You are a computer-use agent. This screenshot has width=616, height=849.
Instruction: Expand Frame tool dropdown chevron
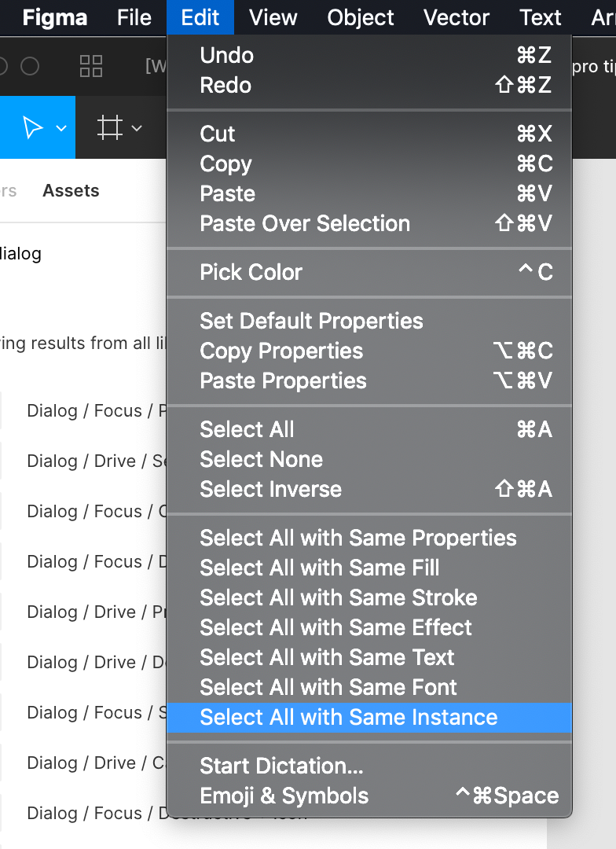point(137,128)
